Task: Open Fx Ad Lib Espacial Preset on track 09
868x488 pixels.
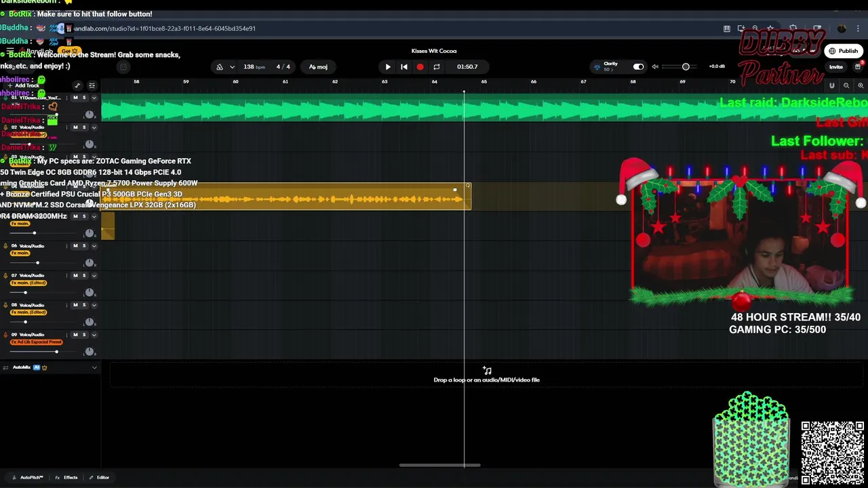Action: (x=36, y=342)
